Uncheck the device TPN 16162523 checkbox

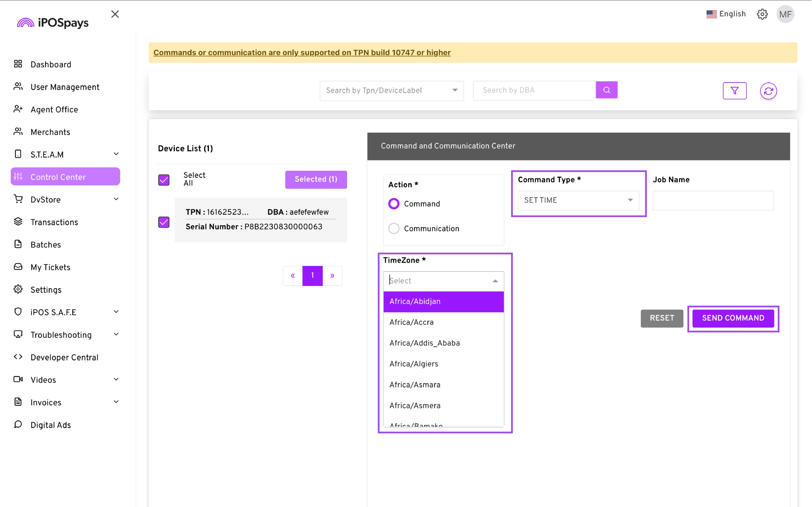(164, 222)
